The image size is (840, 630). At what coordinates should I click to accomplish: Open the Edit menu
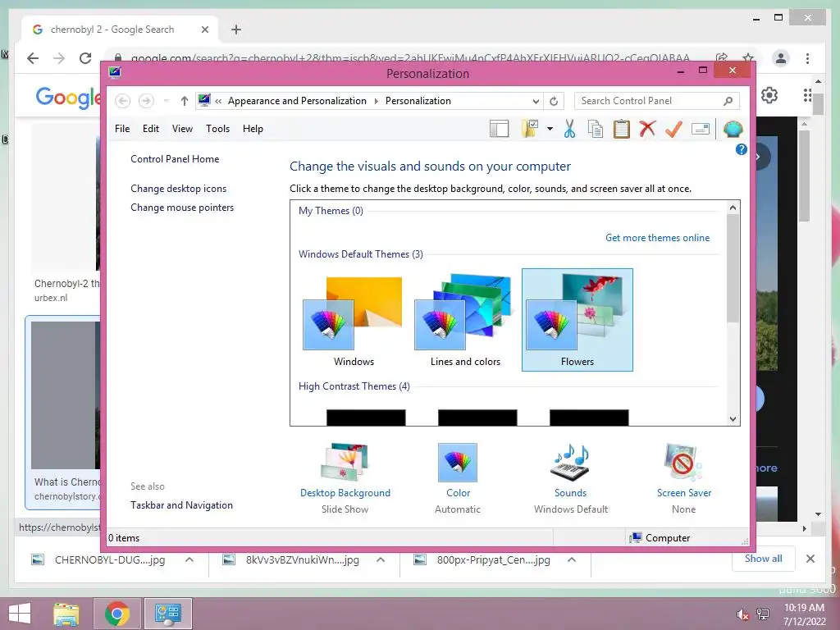point(151,129)
